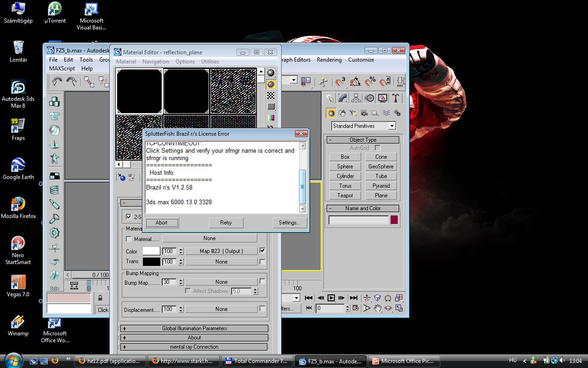Screen dimensions: 588x368
Task: Click the Map #23 ( Output ) button
Action: pos(221,251)
